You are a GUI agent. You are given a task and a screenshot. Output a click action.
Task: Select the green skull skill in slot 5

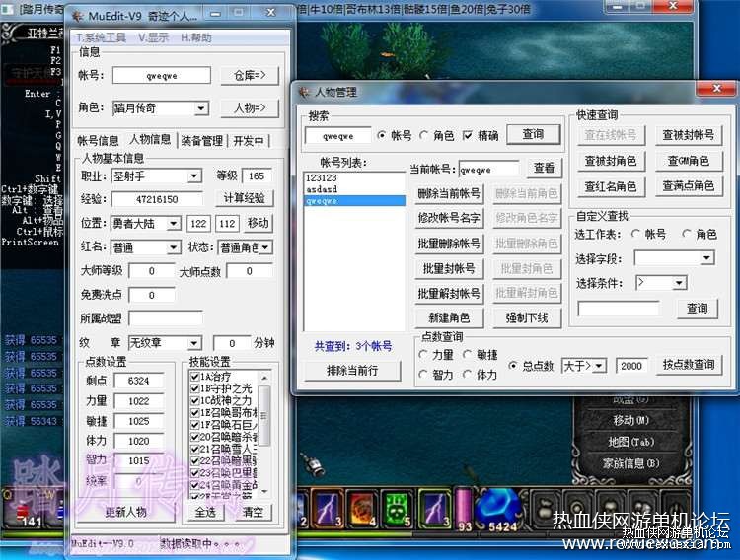click(398, 509)
